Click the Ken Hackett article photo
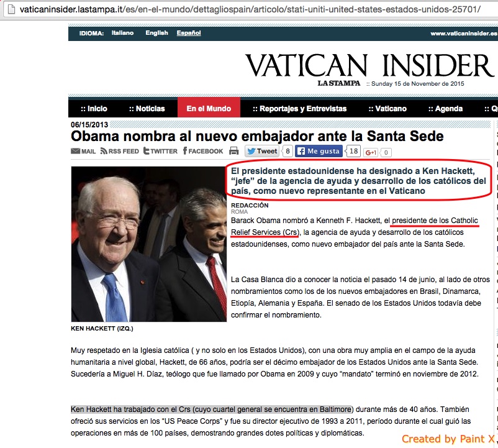Screen dimensions: 498x448 tap(148, 244)
